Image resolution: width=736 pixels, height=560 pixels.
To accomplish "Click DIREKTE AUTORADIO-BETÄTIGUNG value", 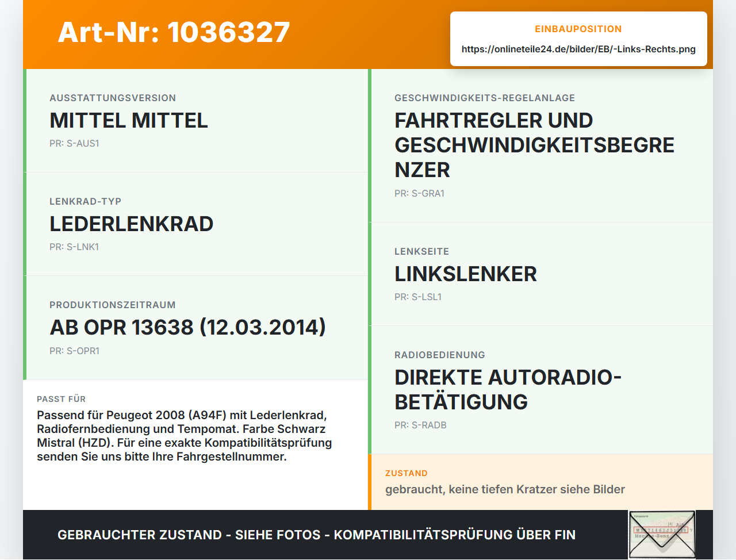I will click(x=508, y=390).
